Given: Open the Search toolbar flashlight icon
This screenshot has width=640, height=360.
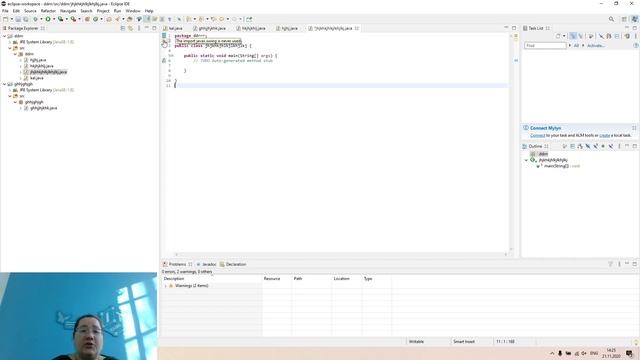Looking at the screenshot, I should [118, 19].
